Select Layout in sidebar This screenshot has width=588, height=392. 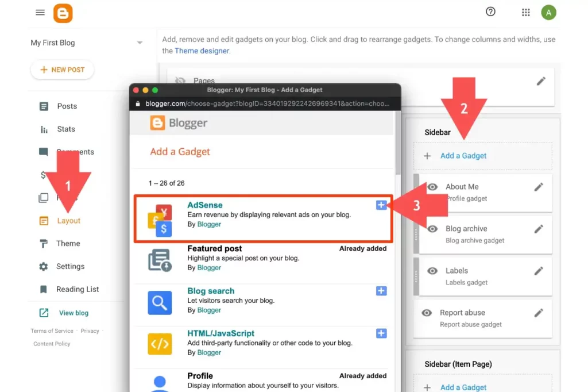69,221
